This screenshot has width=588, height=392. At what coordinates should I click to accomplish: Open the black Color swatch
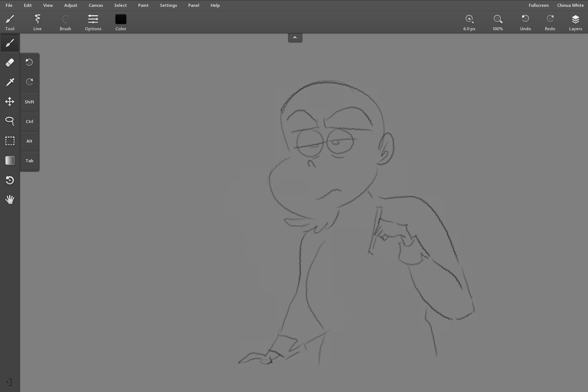[x=121, y=20]
